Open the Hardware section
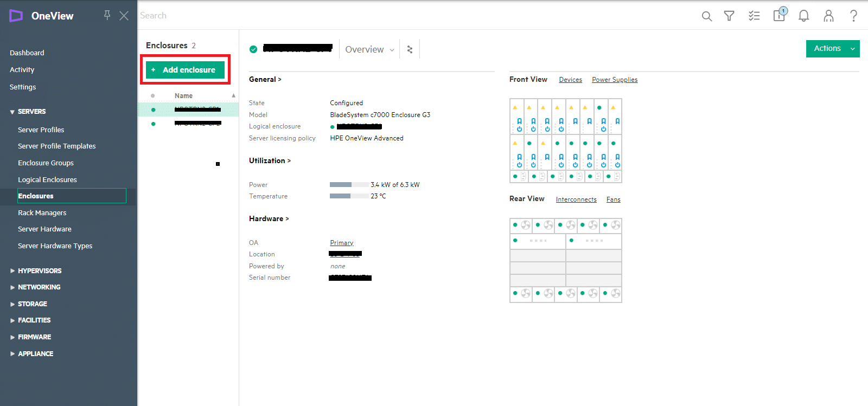This screenshot has width=868, height=406. pos(269,219)
